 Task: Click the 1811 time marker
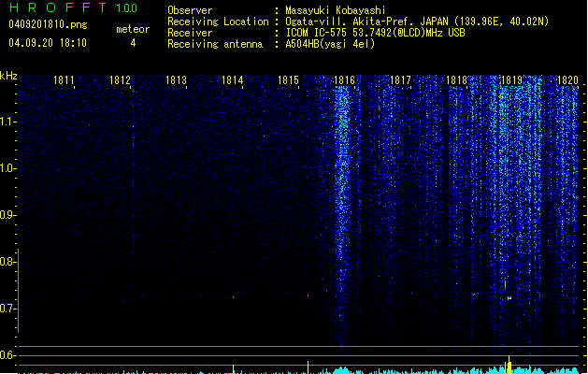(64, 80)
